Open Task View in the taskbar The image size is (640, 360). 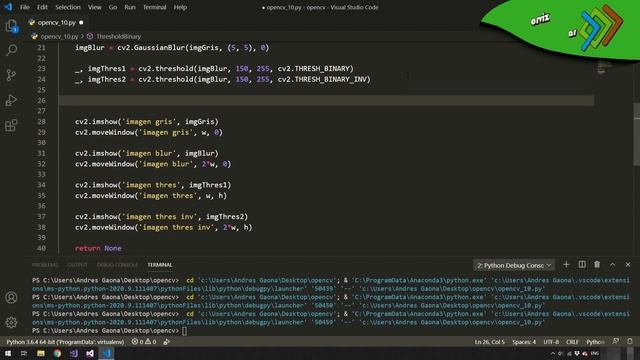pos(24,353)
